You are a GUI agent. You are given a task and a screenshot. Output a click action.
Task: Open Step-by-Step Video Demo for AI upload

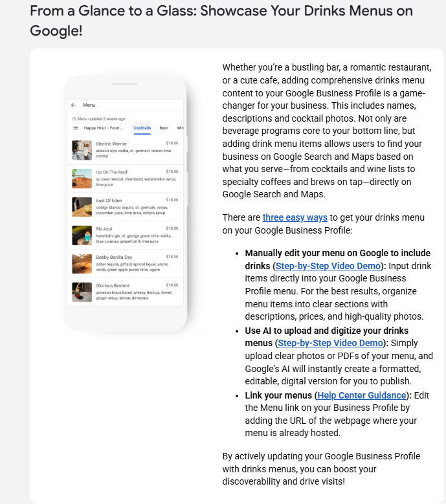(x=330, y=344)
